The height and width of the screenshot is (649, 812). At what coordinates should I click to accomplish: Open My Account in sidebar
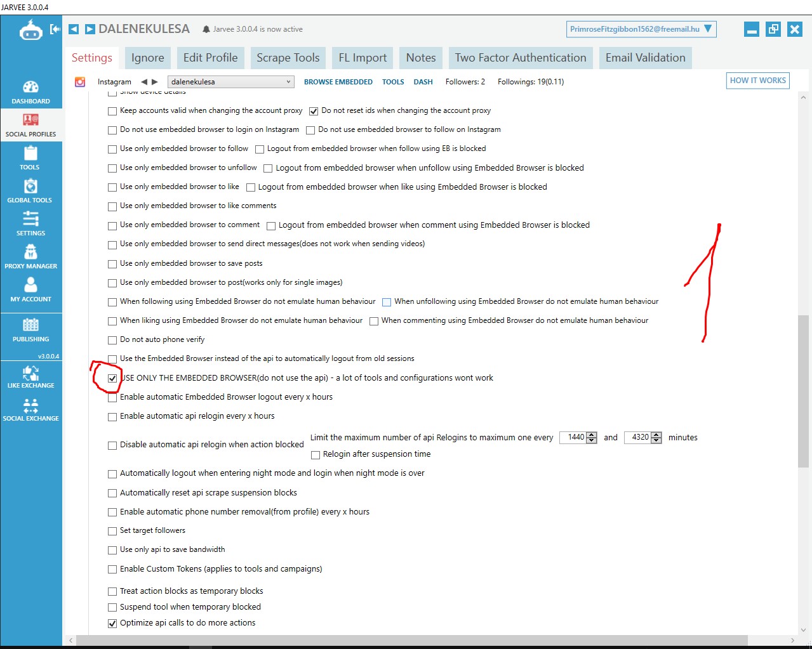30,290
